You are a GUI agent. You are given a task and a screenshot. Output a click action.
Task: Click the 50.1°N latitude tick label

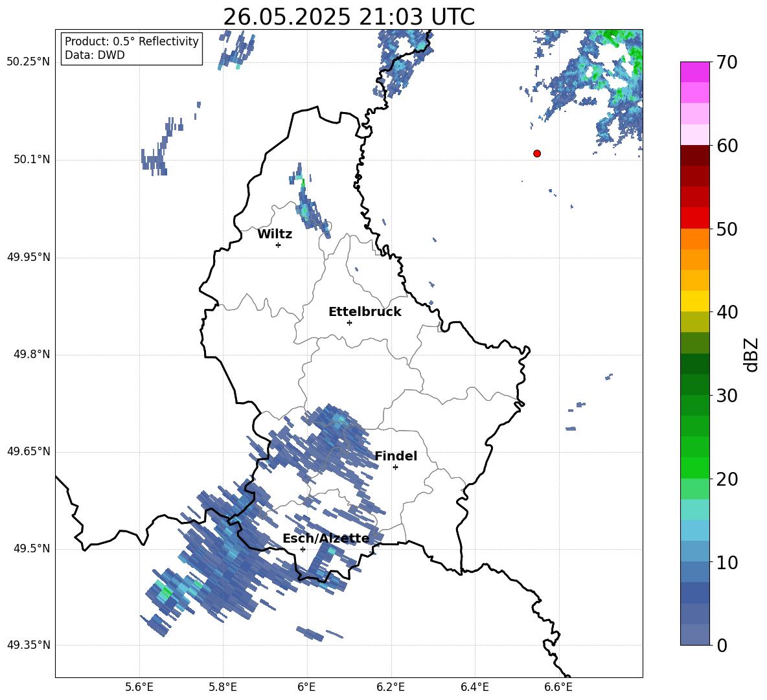[32, 160]
